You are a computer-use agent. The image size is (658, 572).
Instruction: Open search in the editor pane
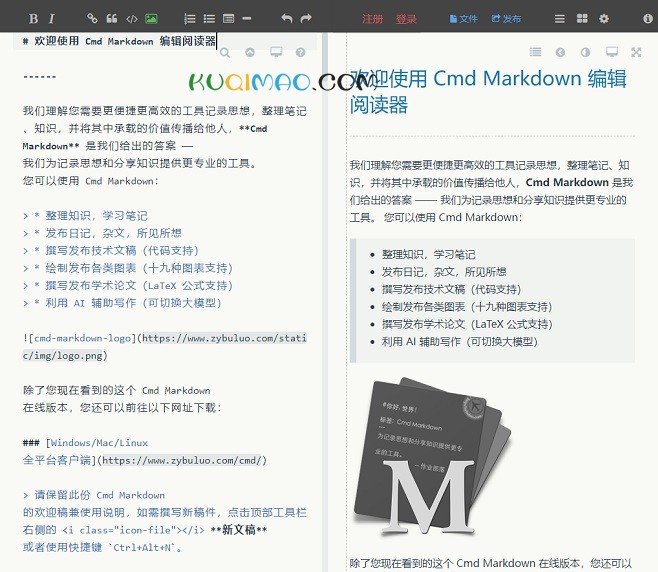click(225, 52)
